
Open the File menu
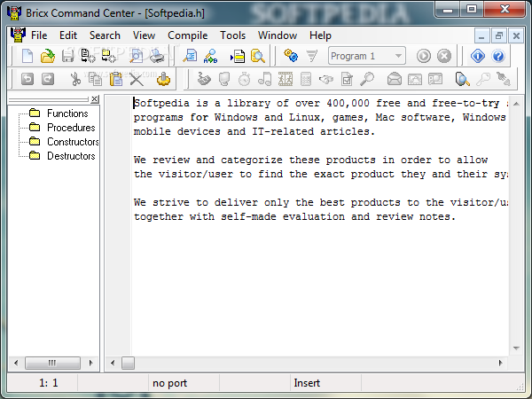[39, 35]
